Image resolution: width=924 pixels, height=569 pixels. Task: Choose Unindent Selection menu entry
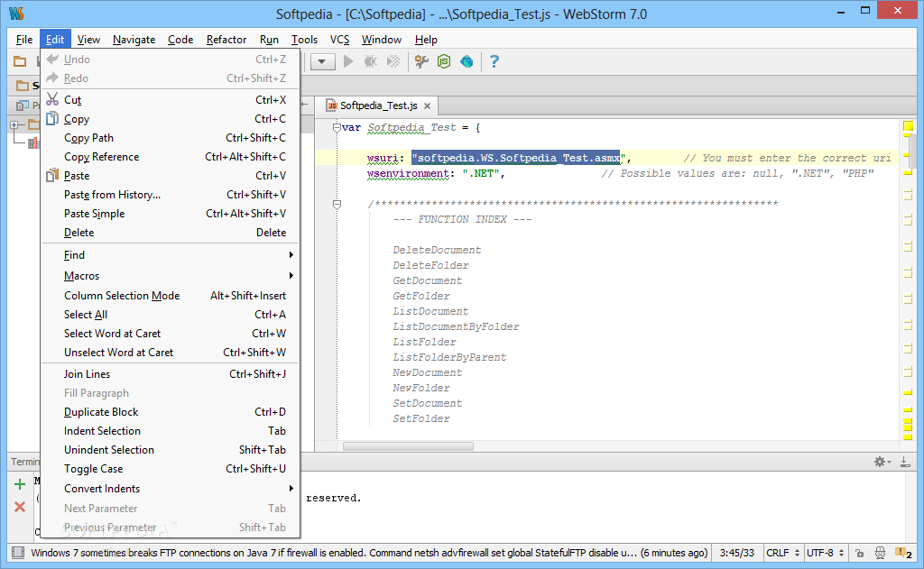(171, 449)
